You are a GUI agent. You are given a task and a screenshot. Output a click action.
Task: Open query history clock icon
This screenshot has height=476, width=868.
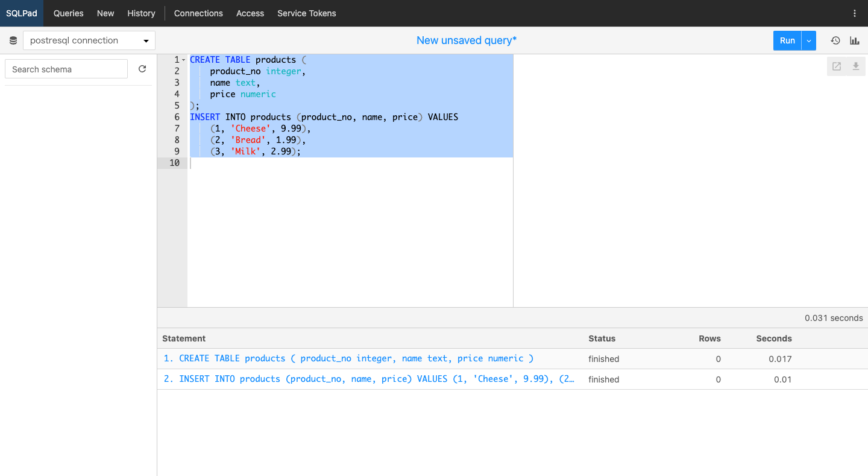[835, 40]
